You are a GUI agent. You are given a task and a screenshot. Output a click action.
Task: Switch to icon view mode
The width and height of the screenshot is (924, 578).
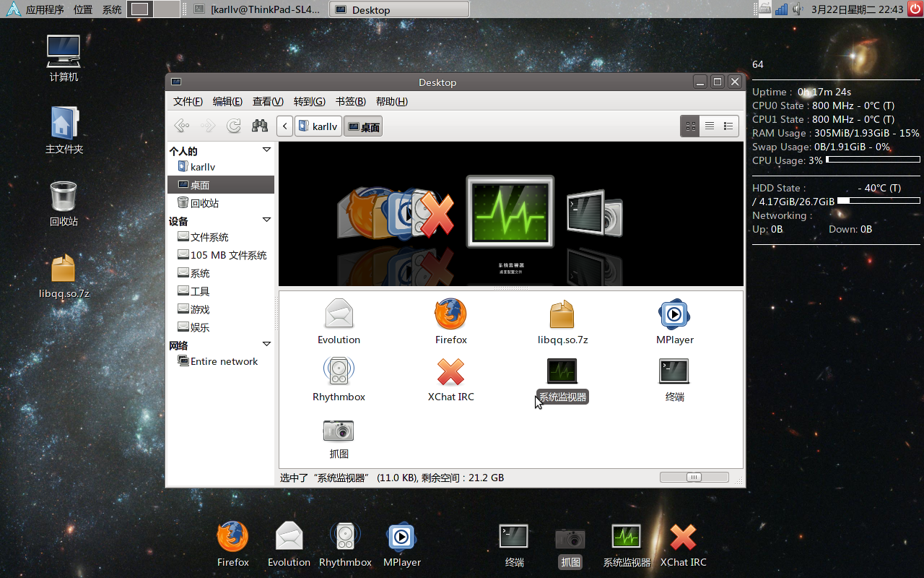click(691, 126)
